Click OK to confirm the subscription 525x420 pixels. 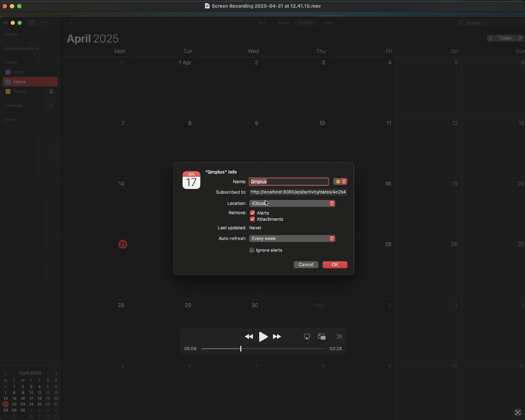(335, 264)
